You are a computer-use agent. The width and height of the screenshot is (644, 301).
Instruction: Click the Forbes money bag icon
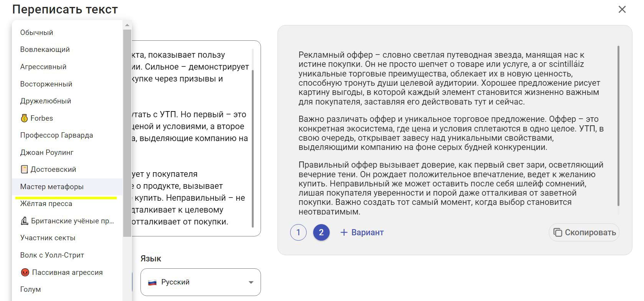[24, 118]
